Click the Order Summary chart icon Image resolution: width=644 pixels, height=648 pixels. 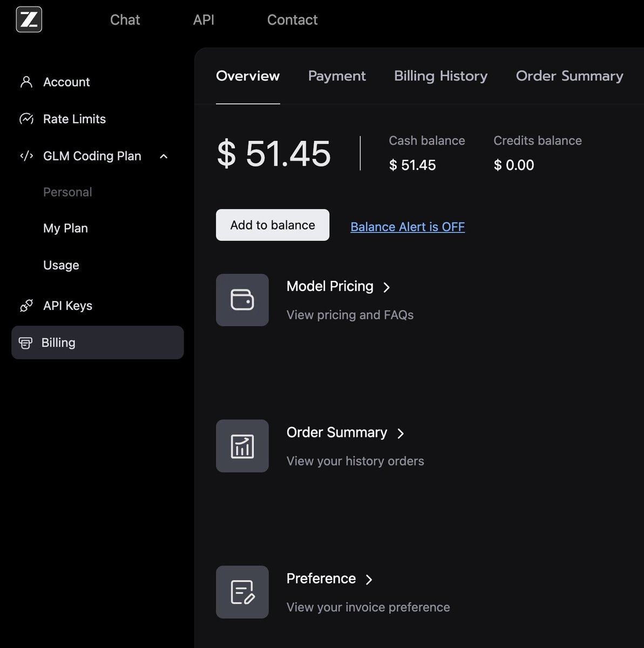(242, 446)
